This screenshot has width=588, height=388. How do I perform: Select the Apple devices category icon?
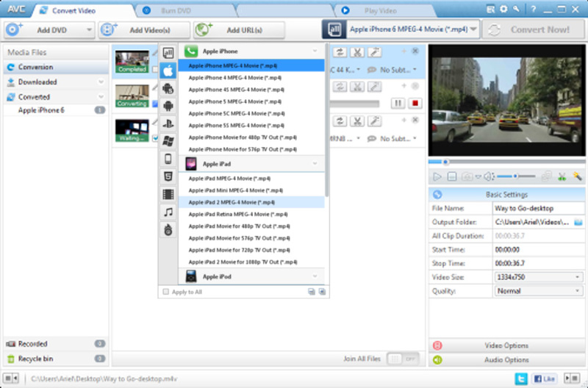tap(168, 71)
